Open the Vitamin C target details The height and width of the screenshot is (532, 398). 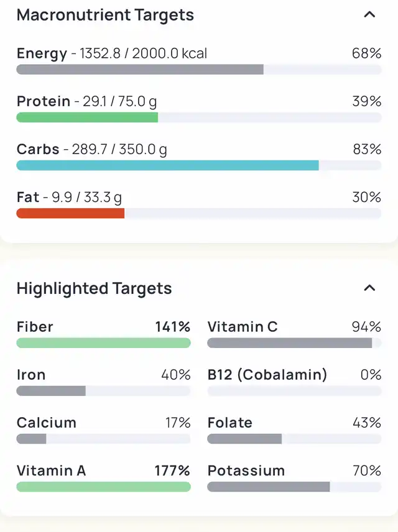click(x=243, y=327)
